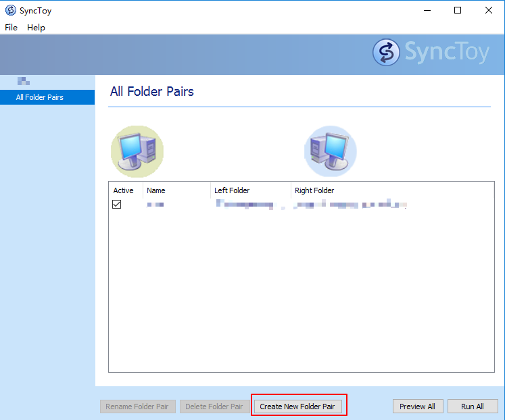
Task: Close the SyncToy window
Action: click(x=489, y=10)
